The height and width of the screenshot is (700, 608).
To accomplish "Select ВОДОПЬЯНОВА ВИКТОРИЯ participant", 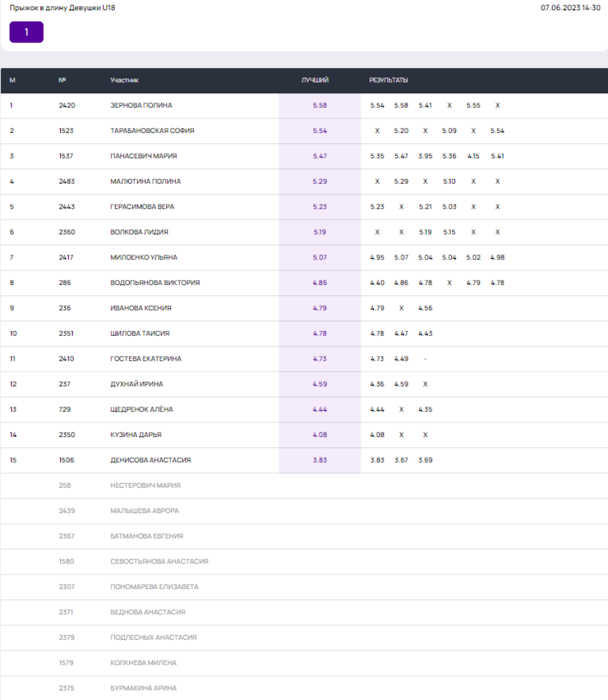I will point(155,282).
